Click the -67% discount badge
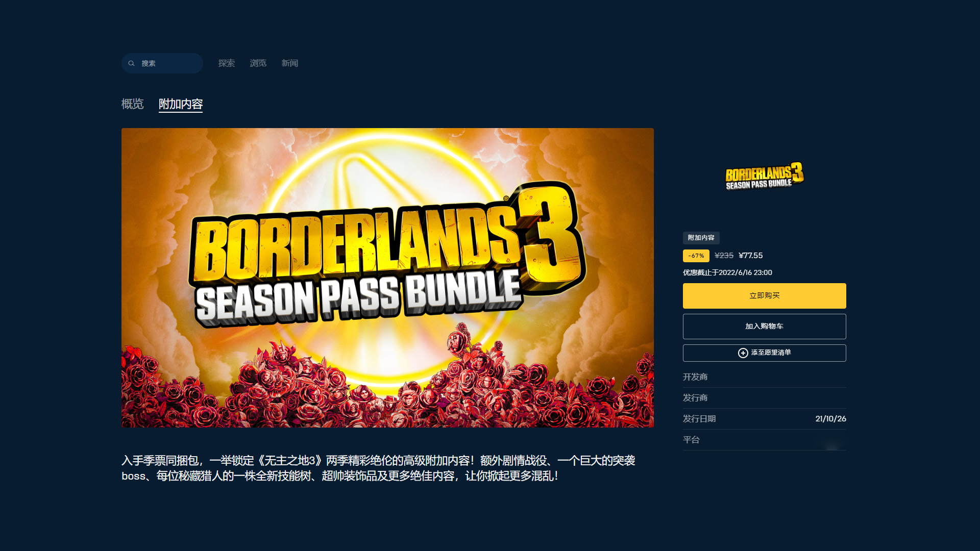 pyautogui.click(x=696, y=256)
